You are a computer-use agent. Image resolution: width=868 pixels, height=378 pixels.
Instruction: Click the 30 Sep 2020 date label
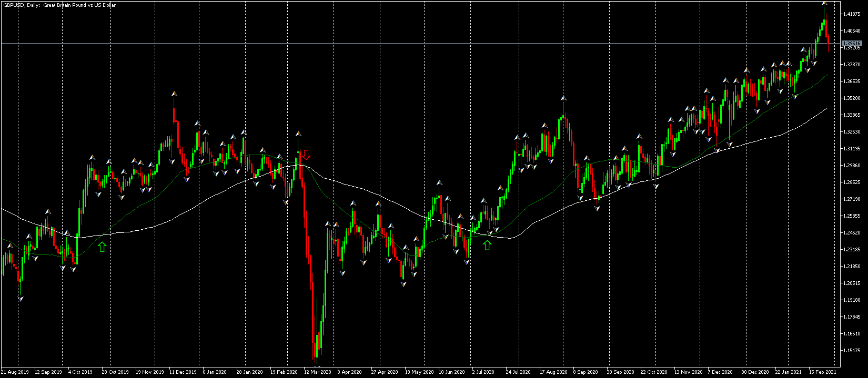point(621,372)
